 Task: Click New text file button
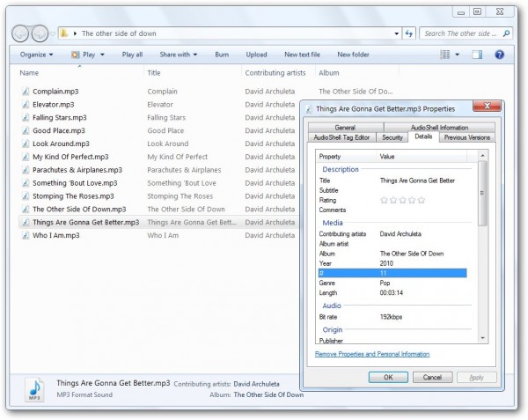302,55
